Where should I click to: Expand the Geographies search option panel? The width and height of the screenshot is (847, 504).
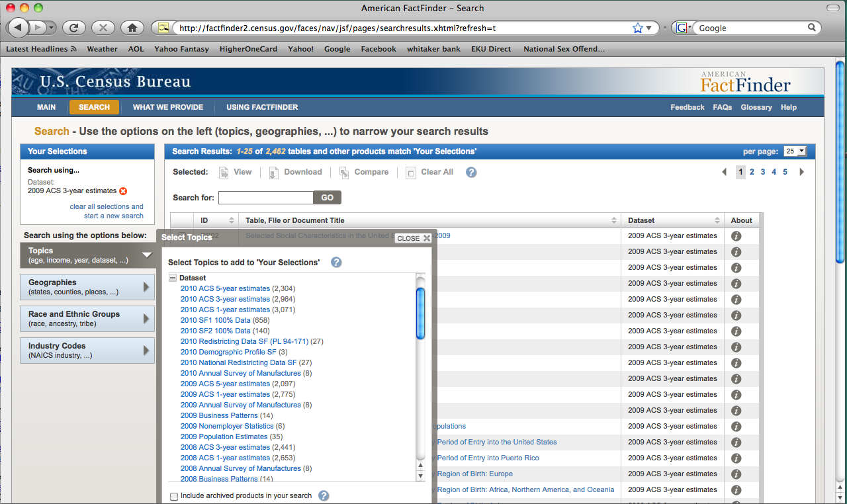click(87, 287)
